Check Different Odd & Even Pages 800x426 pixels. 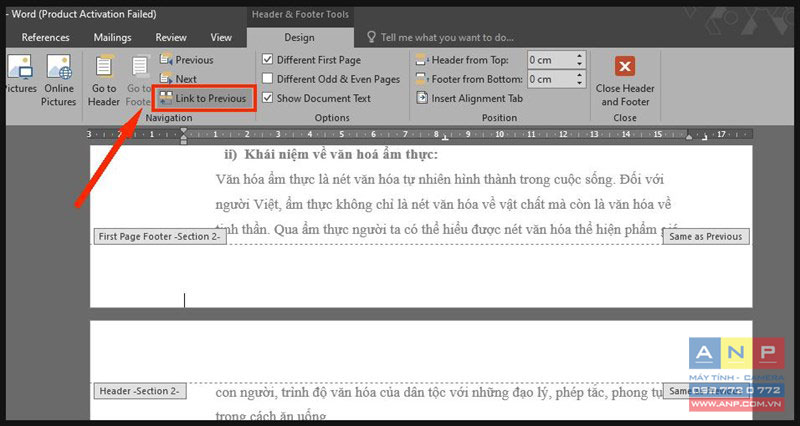pyautogui.click(x=267, y=79)
